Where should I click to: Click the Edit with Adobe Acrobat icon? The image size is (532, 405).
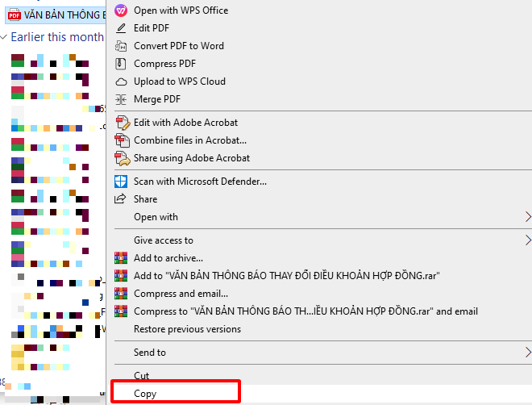pos(122,123)
